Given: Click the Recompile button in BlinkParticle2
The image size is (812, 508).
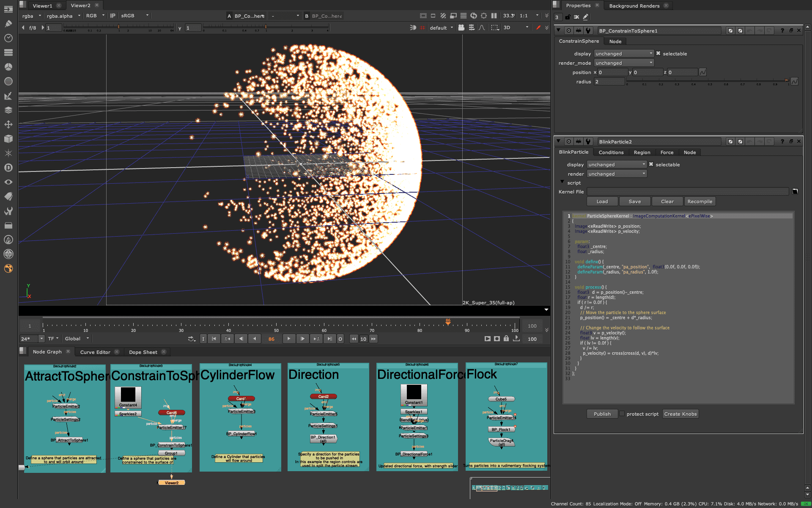Looking at the screenshot, I should [x=700, y=202].
